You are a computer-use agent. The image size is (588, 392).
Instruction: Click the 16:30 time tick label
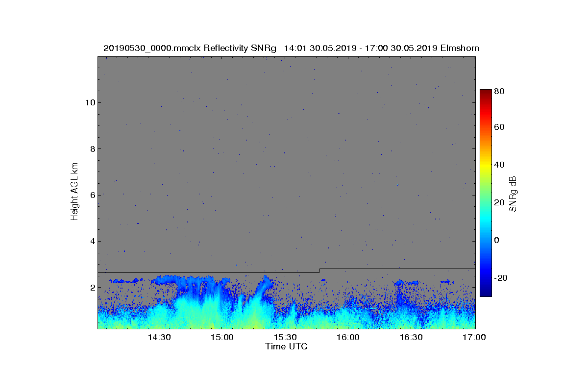(x=411, y=337)
